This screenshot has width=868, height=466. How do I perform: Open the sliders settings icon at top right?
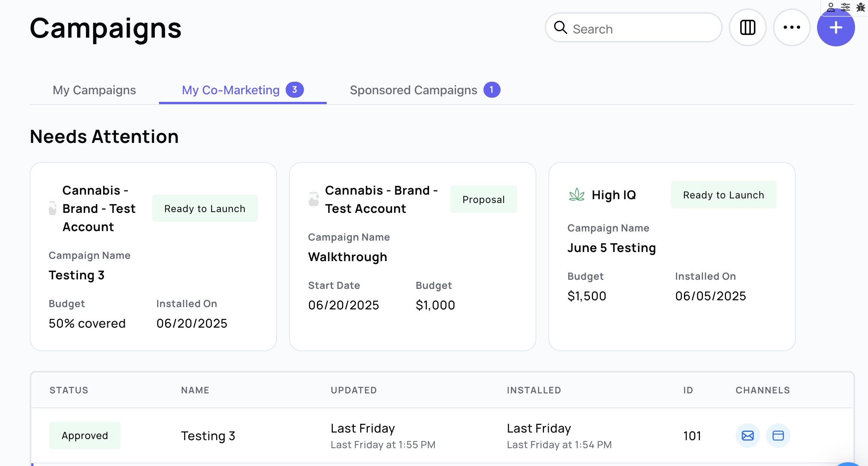click(x=845, y=7)
